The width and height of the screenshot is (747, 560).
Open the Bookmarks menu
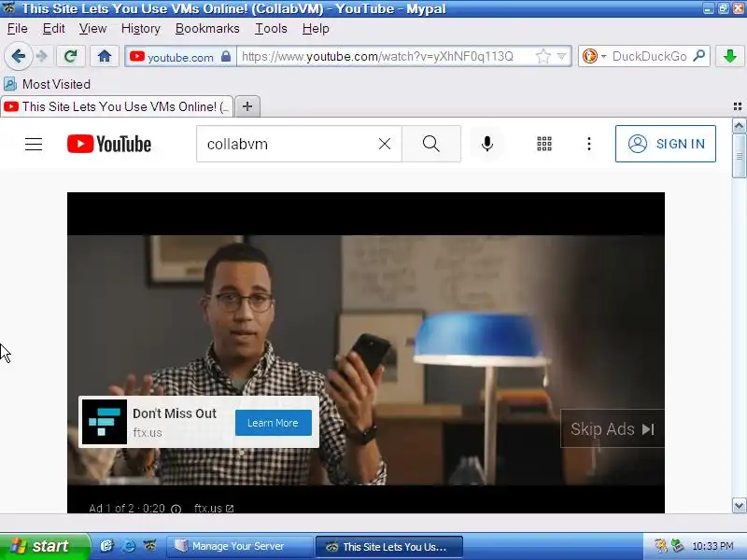coord(207,29)
